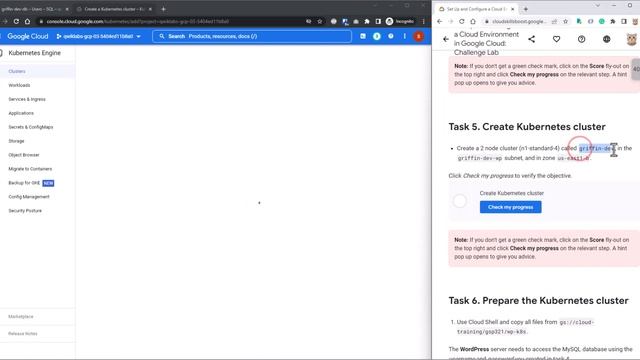Click the Task 6 Prepare Kubernetes cluster heading
Viewport: 640px width, 360px height.
(x=538, y=300)
